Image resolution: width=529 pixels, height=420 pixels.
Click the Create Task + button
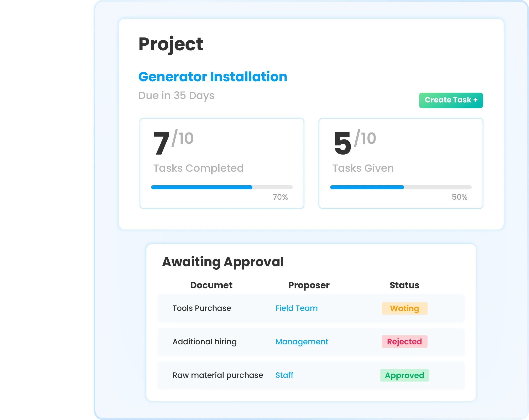tap(450, 100)
